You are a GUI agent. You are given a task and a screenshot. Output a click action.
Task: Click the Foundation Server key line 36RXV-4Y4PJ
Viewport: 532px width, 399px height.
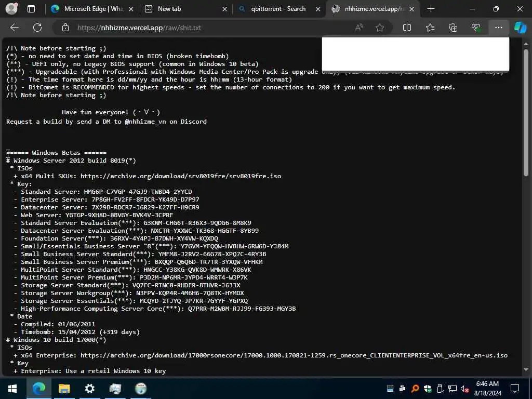click(x=116, y=238)
